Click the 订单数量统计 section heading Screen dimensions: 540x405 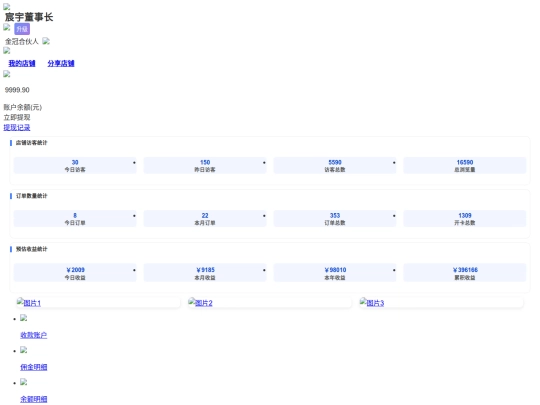[x=31, y=196]
